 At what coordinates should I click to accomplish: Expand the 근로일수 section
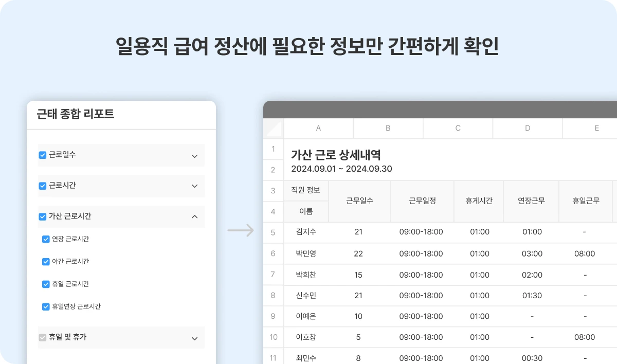point(194,155)
